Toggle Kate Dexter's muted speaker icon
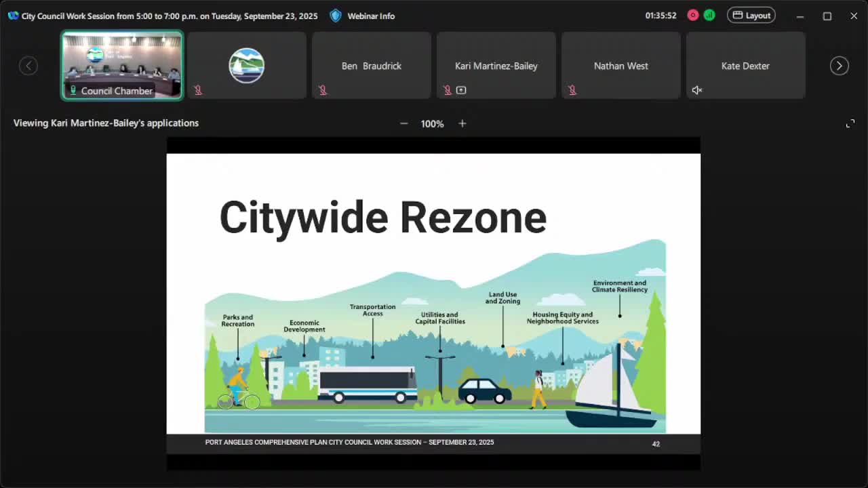The image size is (868, 488). coord(696,90)
